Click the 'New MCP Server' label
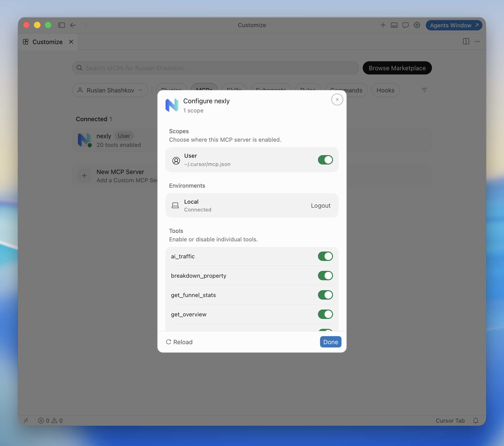The width and height of the screenshot is (504, 446). click(x=120, y=172)
